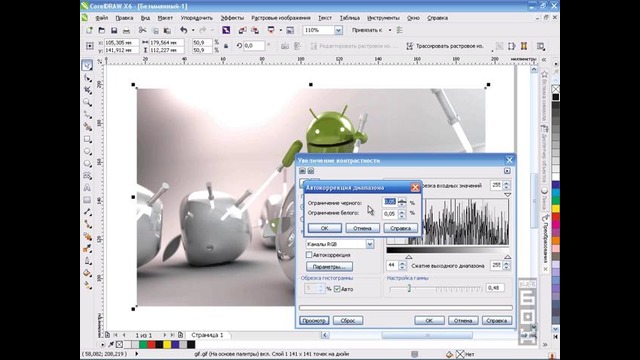Screen dimensions: 640x360
Task: Select the Polygon tool
Action: tap(87, 164)
